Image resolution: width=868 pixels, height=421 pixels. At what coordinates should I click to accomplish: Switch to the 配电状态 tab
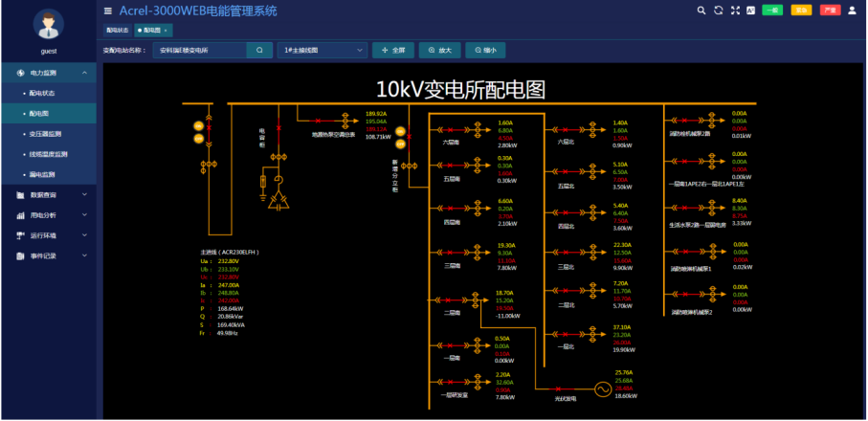coord(117,31)
